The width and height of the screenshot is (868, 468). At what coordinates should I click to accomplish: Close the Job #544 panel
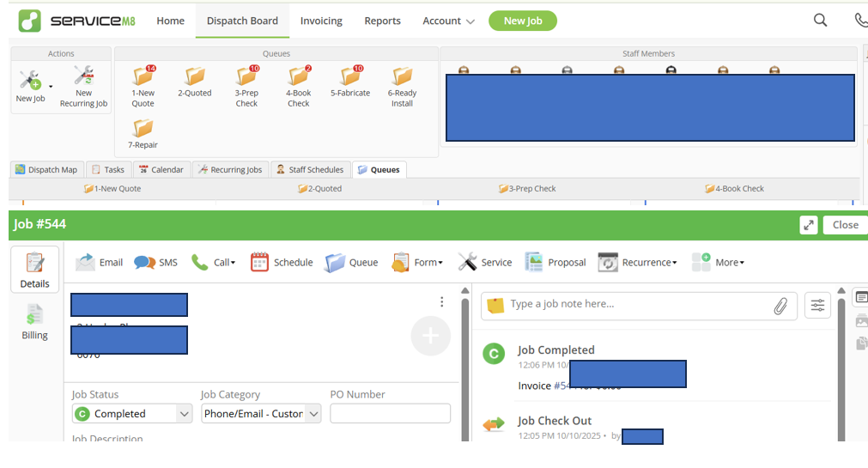844,225
